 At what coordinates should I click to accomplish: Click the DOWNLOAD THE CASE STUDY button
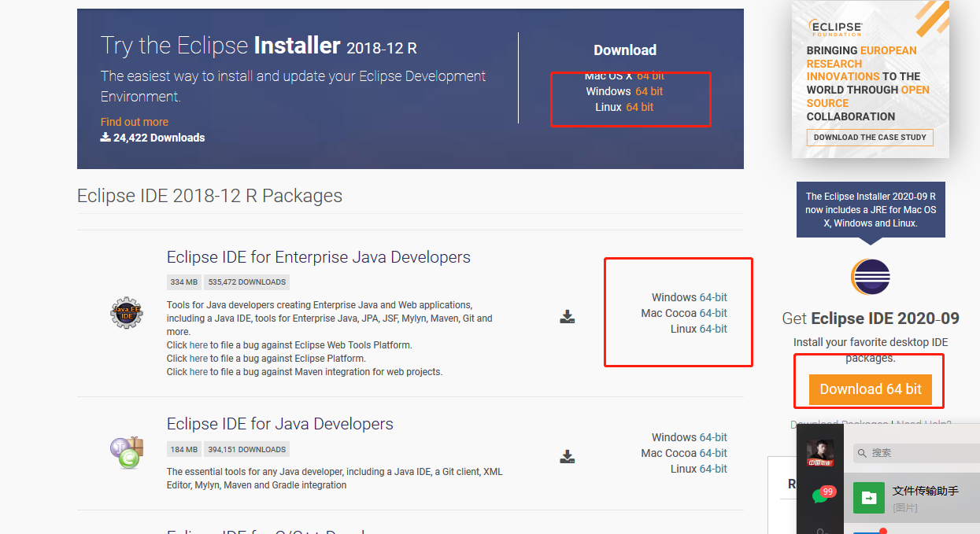[x=869, y=137]
